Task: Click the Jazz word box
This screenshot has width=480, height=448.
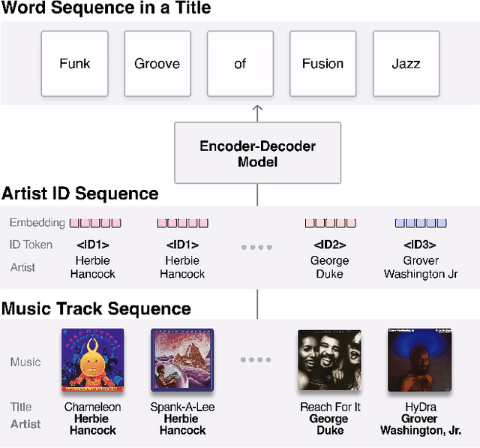Action: (x=406, y=64)
